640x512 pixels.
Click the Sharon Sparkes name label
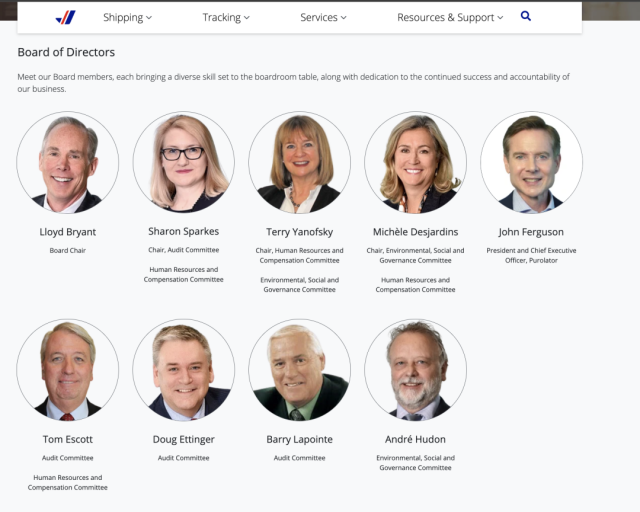(x=184, y=232)
